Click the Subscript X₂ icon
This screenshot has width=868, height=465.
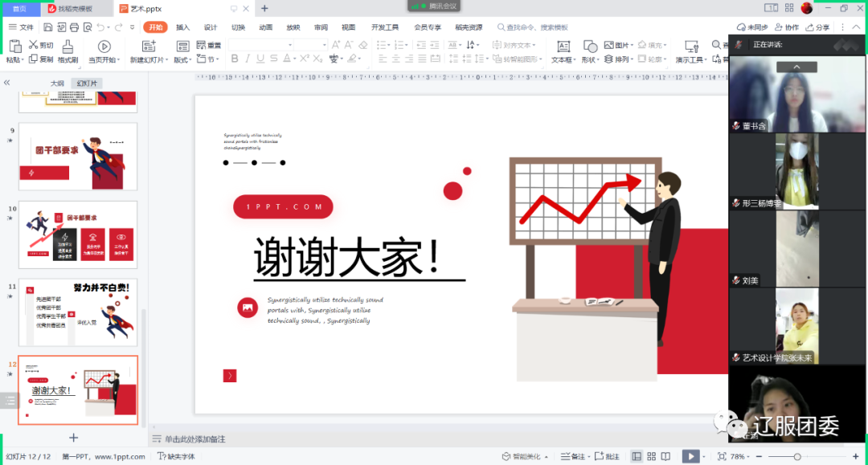pos(317,59)
